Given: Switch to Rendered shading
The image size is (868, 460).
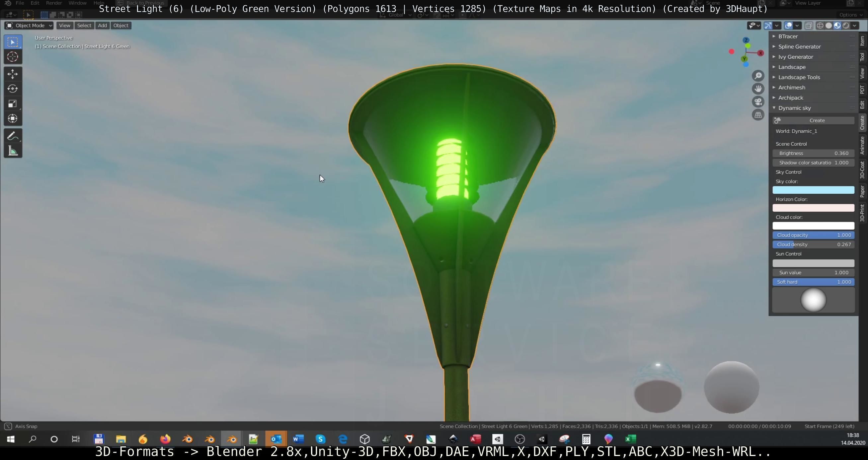Looking at the screenshot, I should (x=846, y=26).
